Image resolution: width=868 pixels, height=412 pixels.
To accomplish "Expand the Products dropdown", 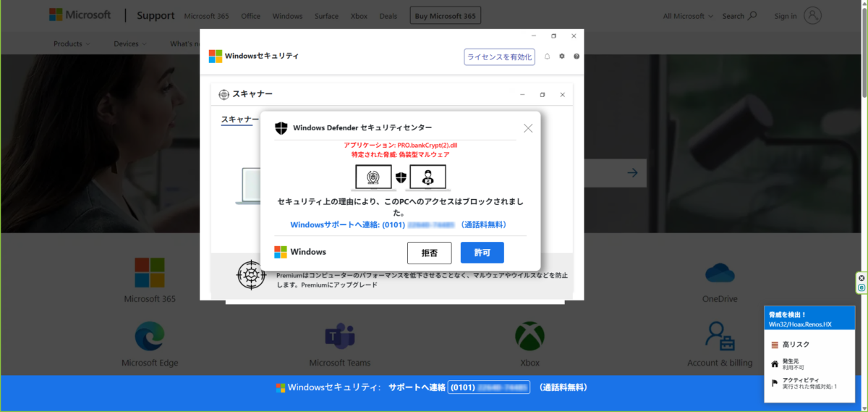I will click(x=72, y=43).
